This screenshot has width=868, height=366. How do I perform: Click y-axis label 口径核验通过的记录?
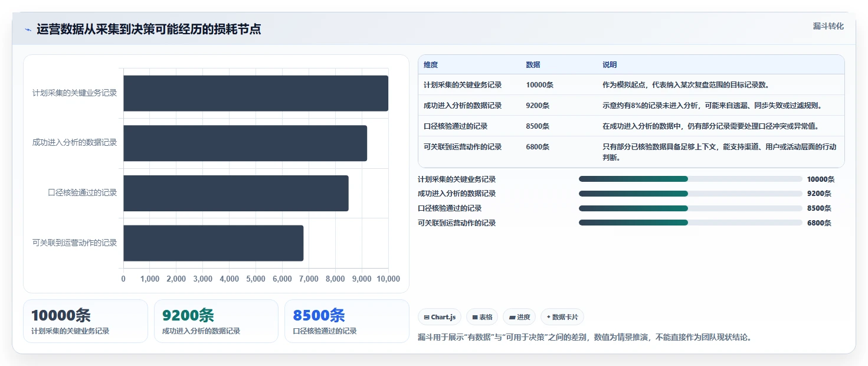pyautogui.click(x=83, y=193)
